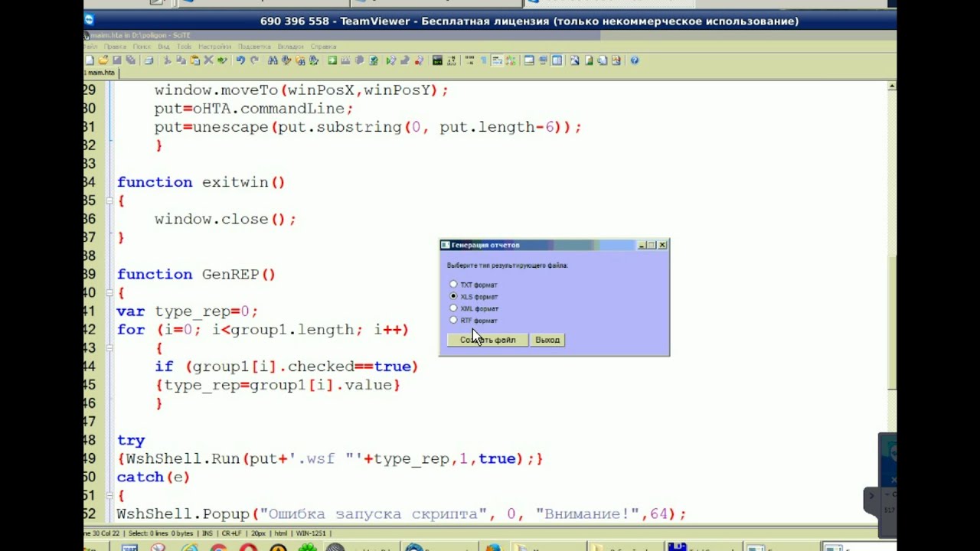Click the Undo arrow icon
Viewport: 980px width, 551px height.
coord(240,60)
